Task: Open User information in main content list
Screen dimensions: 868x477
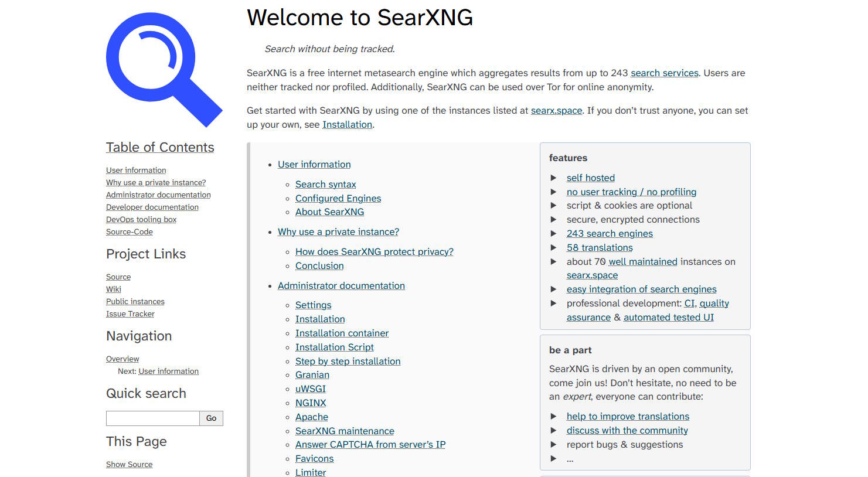Action: [x=314, y=165]
